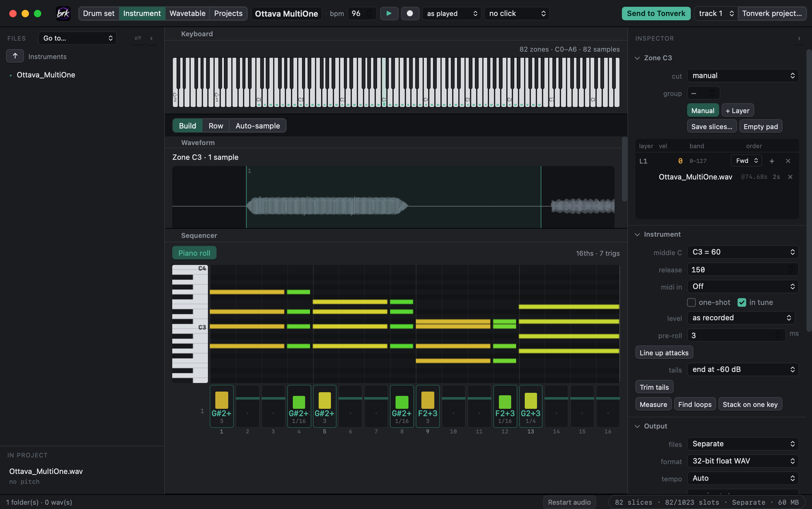Screen dimensions: 812x509
Task: Open the Go to... dropdown
Action: (x=77, y=38)
